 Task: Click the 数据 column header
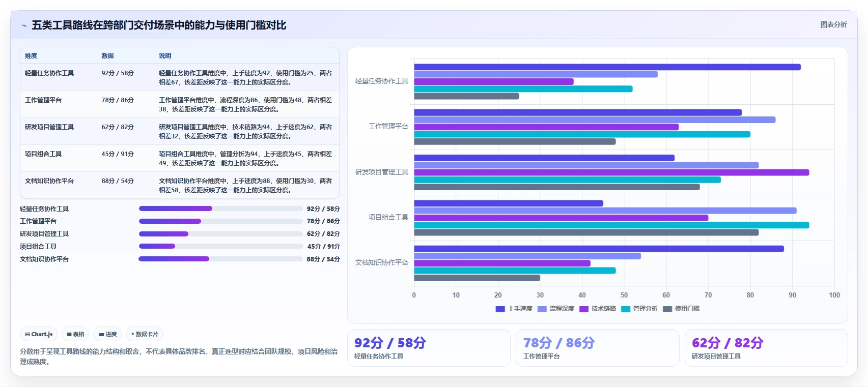click(x=107, y=56)
